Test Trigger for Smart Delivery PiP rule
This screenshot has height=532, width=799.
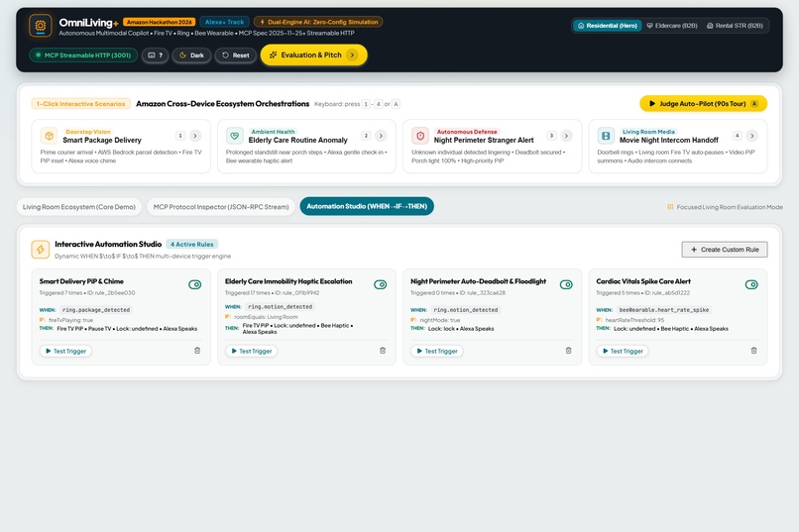point(65,351)
